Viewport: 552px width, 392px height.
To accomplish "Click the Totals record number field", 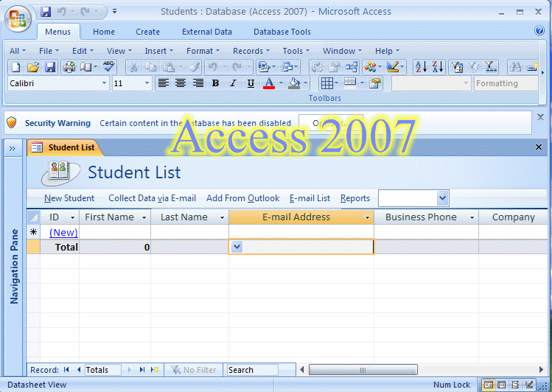I will click(102, 370).
